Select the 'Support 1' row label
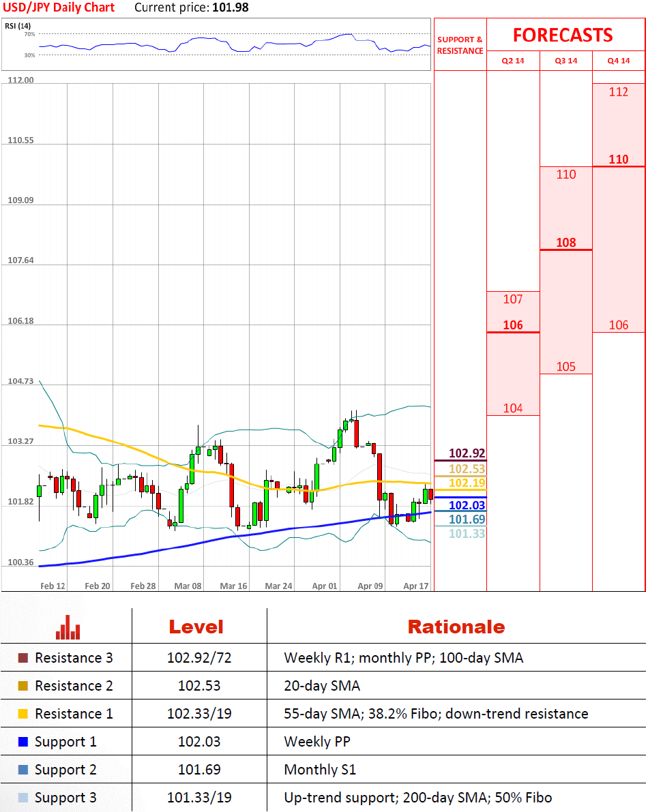 click(x=65, y=742)
